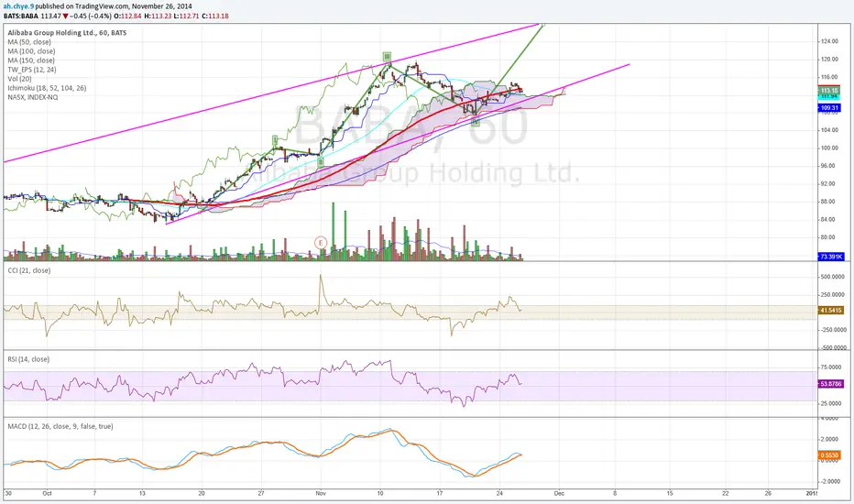
Task: Select the NASX, INDEX-NQ comparison label
Action: click(x=33, y=97)
